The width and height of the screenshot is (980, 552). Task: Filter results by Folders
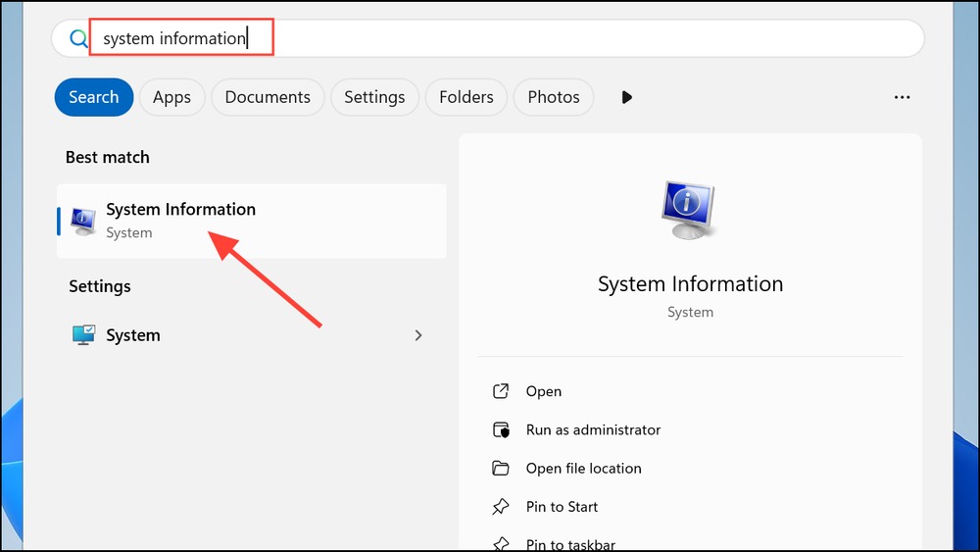pos(466,97)
